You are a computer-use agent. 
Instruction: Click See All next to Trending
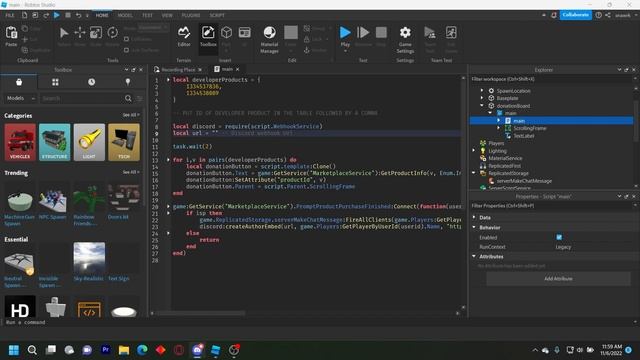tap(131, 172)
